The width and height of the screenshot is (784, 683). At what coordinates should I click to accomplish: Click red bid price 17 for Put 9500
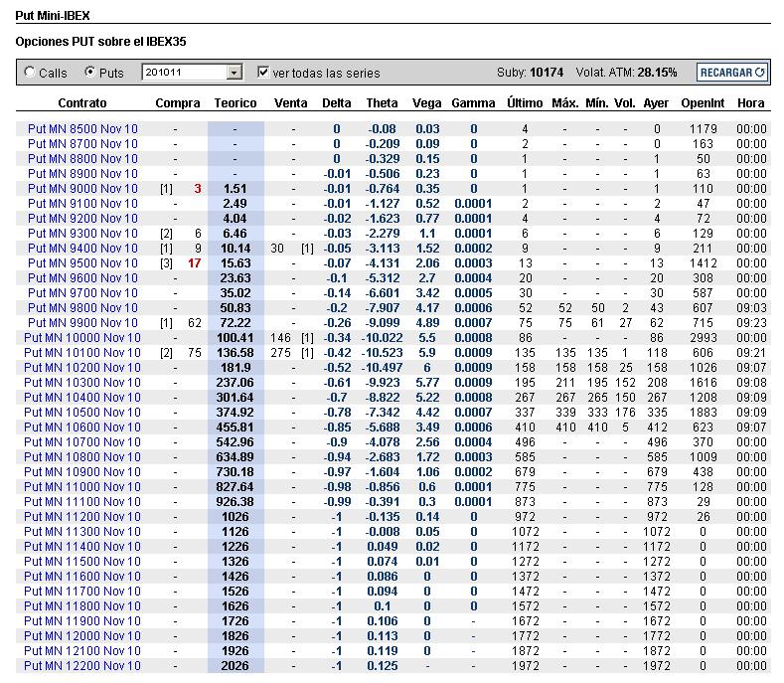195,263
